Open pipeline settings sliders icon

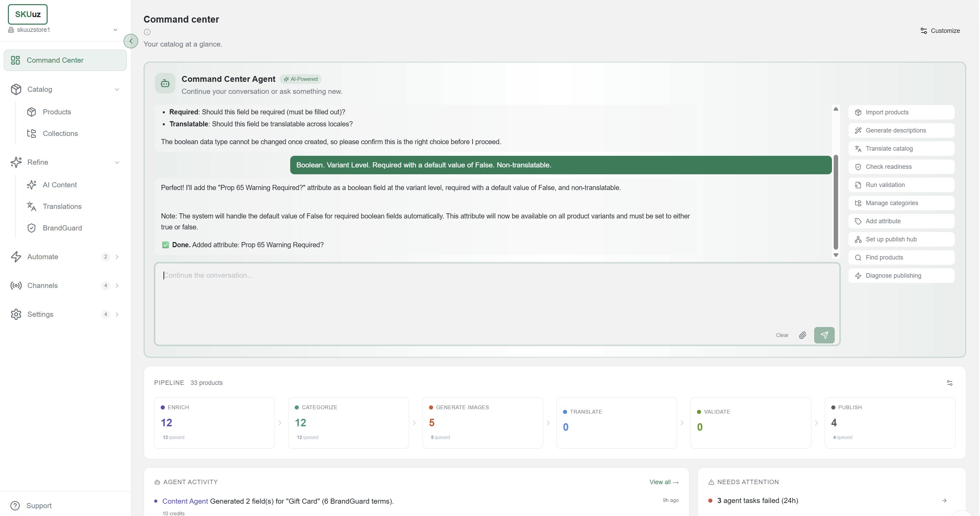pyautogui.click(x=950, y=383)
